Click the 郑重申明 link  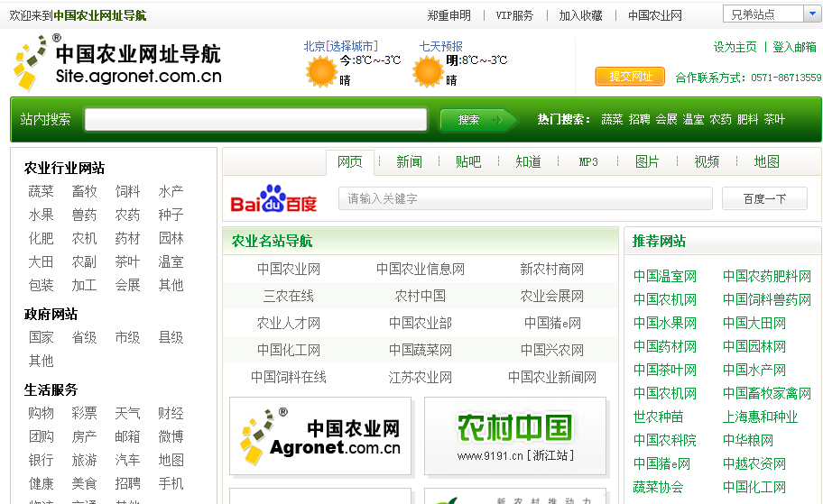pos(448,15)
